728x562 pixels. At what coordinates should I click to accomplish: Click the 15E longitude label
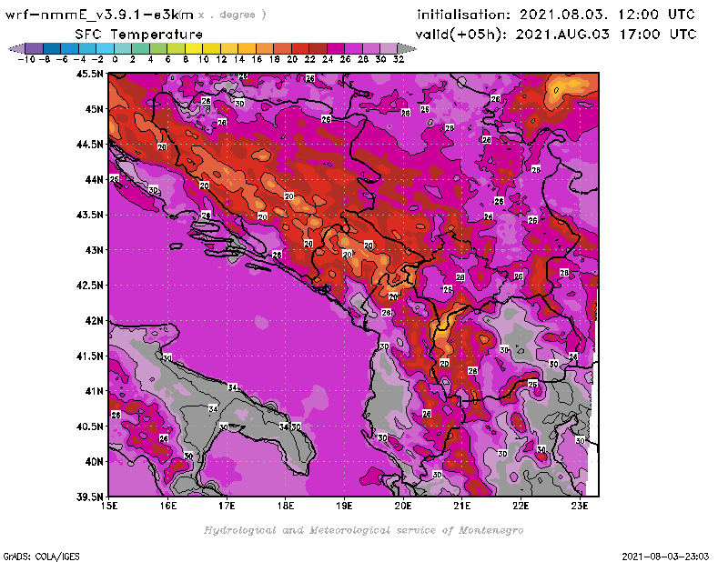click(x=109, y=506)
